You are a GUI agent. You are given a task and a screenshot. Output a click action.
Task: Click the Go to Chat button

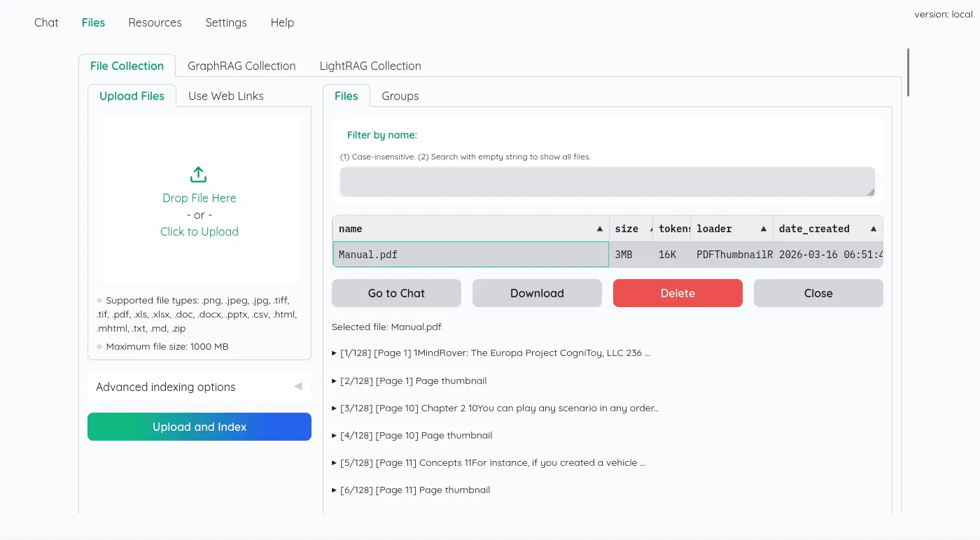tap(396, 293)
